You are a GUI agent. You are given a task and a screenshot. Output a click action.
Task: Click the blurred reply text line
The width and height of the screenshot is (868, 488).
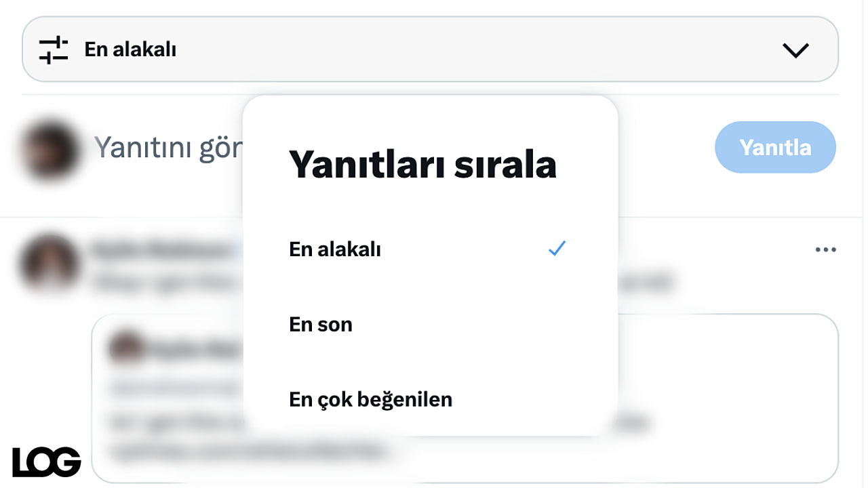[x=167, y=281]
